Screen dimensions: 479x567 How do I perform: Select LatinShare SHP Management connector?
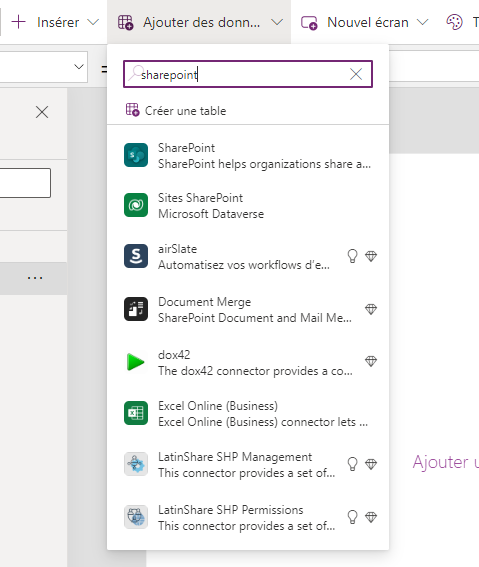pyautogui.click(x=248, y=465)
